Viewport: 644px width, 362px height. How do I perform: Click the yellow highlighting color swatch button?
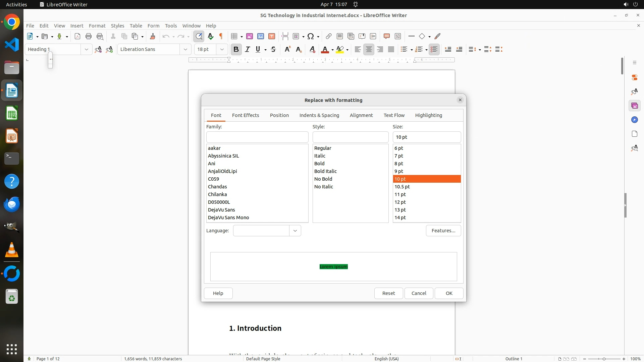tap(340, 49)
